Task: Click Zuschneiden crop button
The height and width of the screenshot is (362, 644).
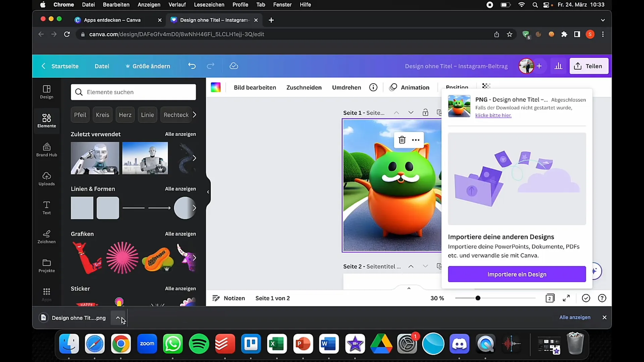Action: (304, 87)
